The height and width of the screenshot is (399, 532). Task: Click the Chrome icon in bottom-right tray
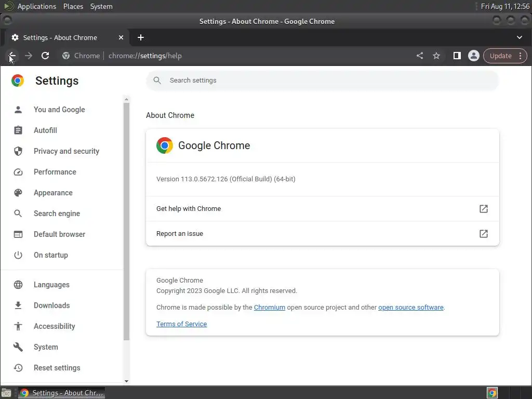(493, 393)
